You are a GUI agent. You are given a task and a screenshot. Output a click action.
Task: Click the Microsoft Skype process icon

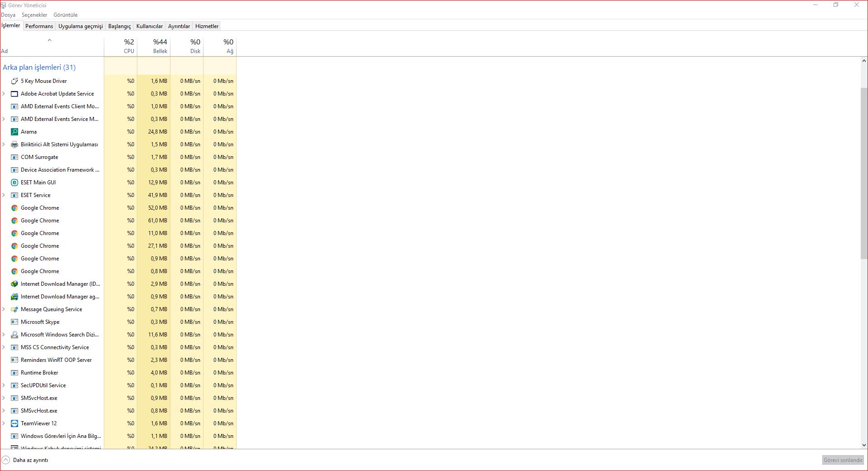(15, 322)
